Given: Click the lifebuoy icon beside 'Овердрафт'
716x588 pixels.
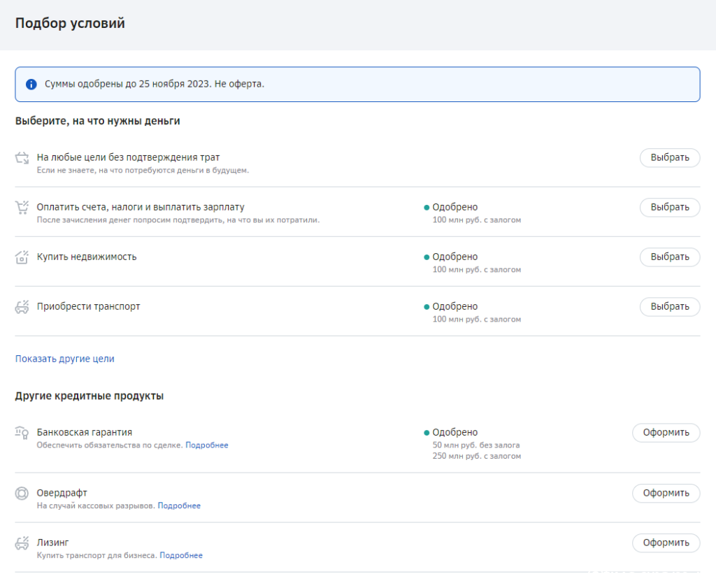Looking at the screenshot, I should pos(22,493).
